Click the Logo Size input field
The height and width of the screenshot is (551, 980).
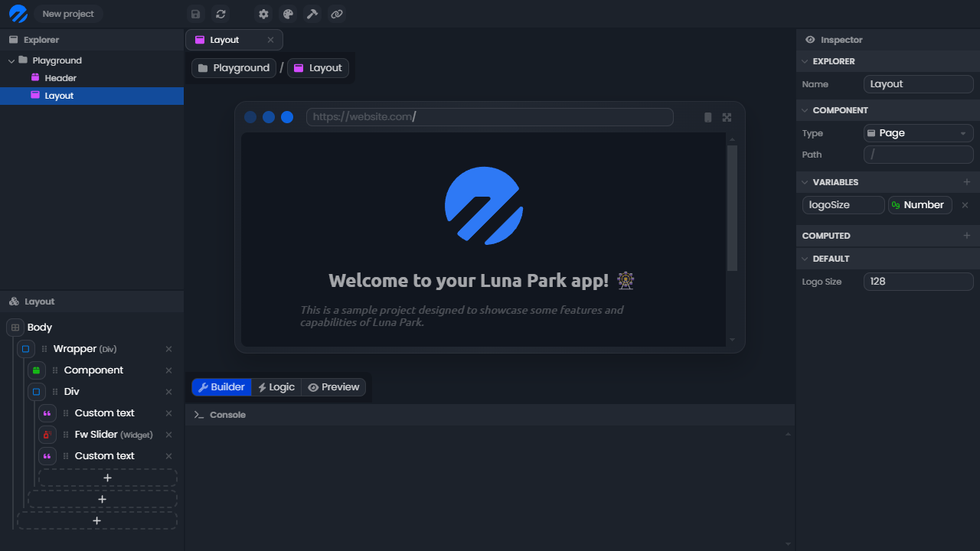918,282
